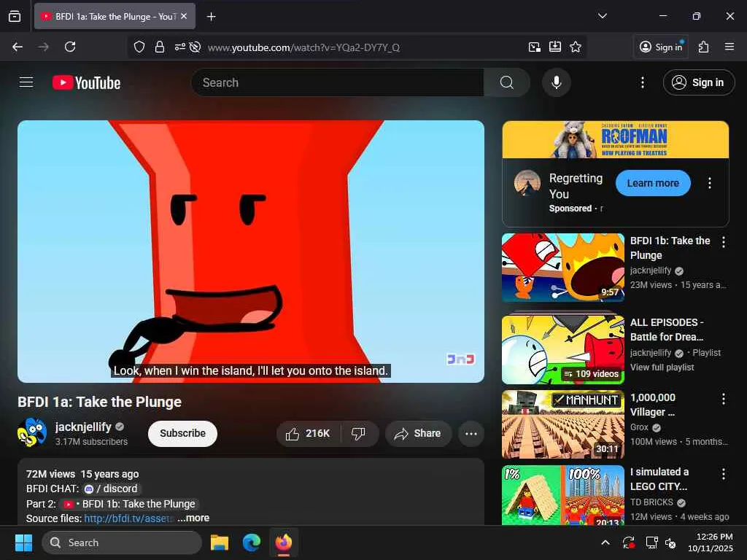Open Firefox extensions puzzle icon
The image size is (747, 560).
click(x=704, y=47)
